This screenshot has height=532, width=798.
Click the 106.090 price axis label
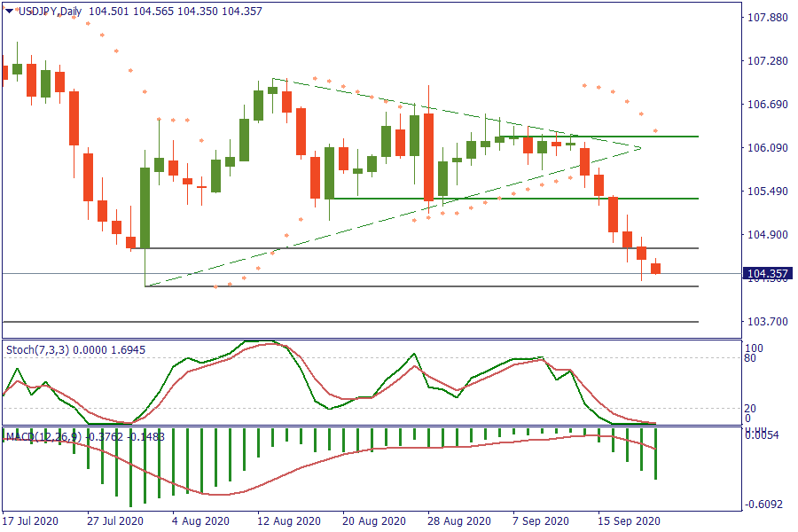coord(768,148)
